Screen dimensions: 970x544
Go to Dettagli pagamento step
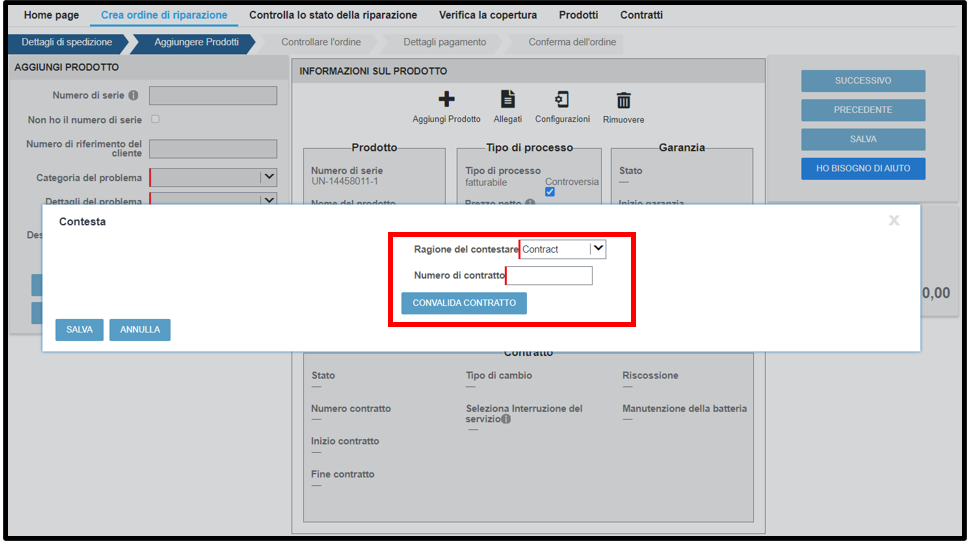444,42
